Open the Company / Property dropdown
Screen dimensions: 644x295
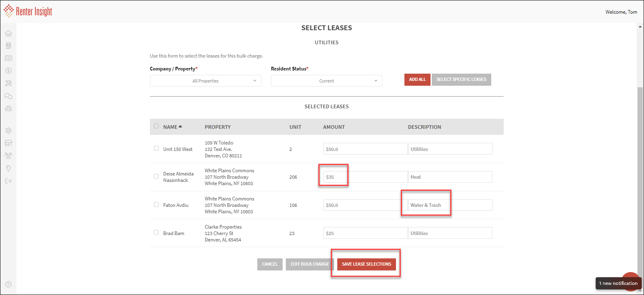point(205,81)
